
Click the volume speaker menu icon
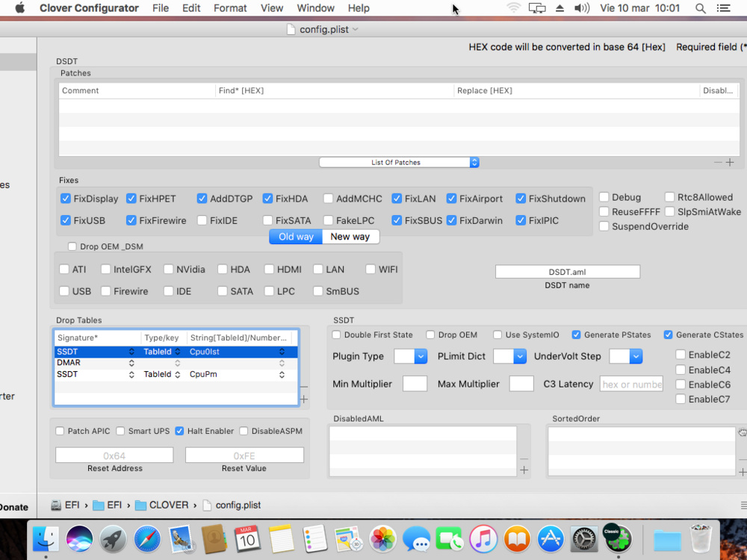[582, 8]
